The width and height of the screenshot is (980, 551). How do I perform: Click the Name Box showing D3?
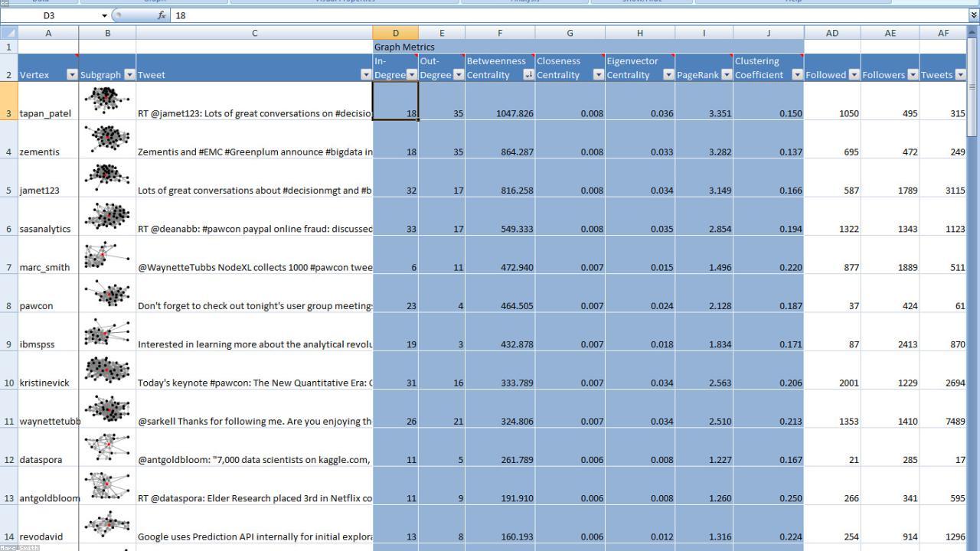(51, 15)
